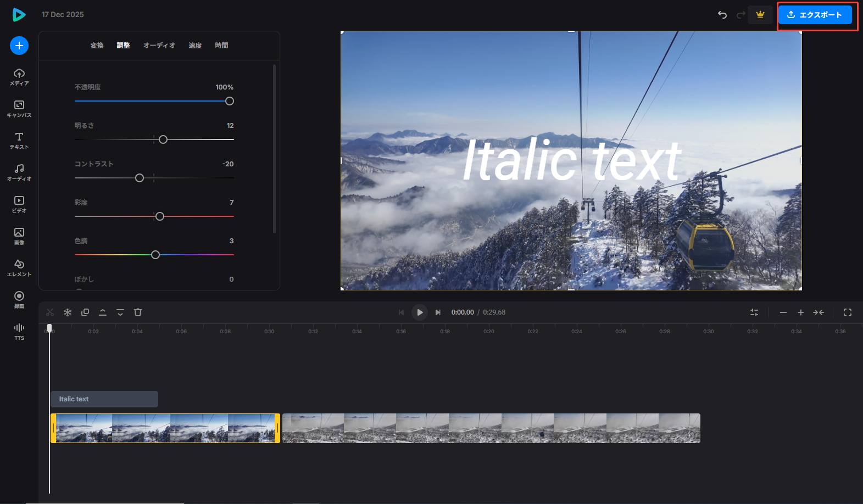Play the video preview

point(420,312)
